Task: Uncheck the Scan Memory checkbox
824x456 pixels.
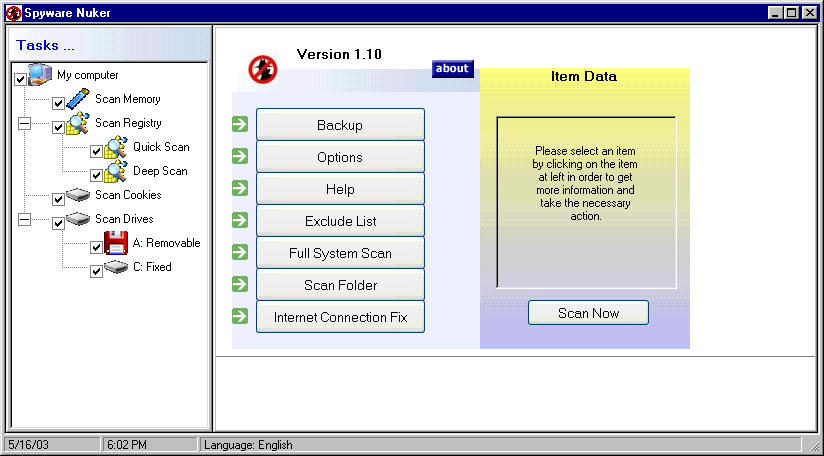Action: click(58, 103)
